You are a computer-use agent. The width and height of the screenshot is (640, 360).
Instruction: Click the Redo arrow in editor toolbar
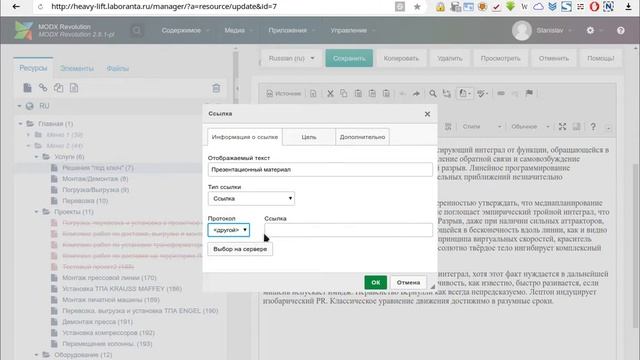[x=416, y=93]
